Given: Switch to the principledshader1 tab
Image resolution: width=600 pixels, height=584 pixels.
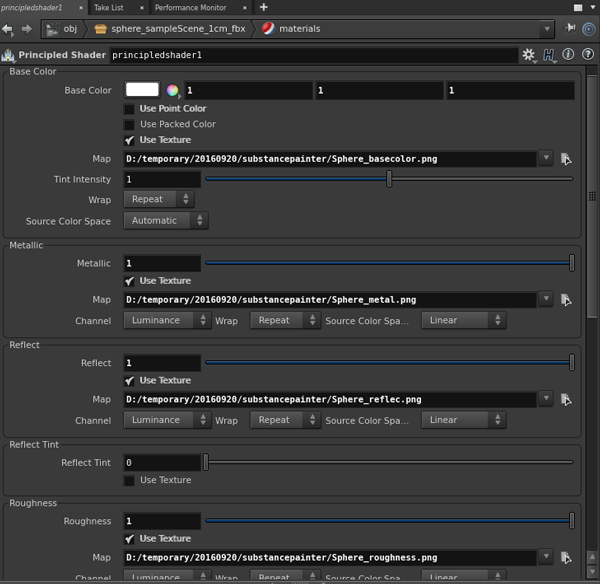Looking at the screenshot, I should pos(33,8).
